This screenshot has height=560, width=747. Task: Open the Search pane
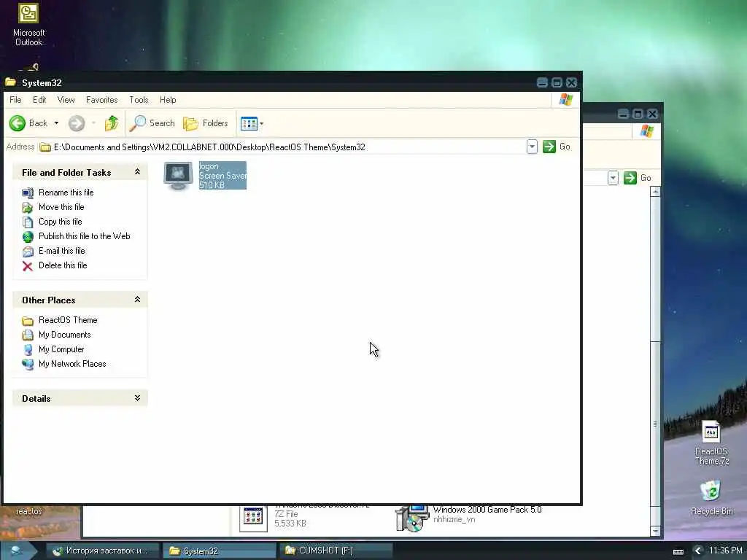pos(152,123)
